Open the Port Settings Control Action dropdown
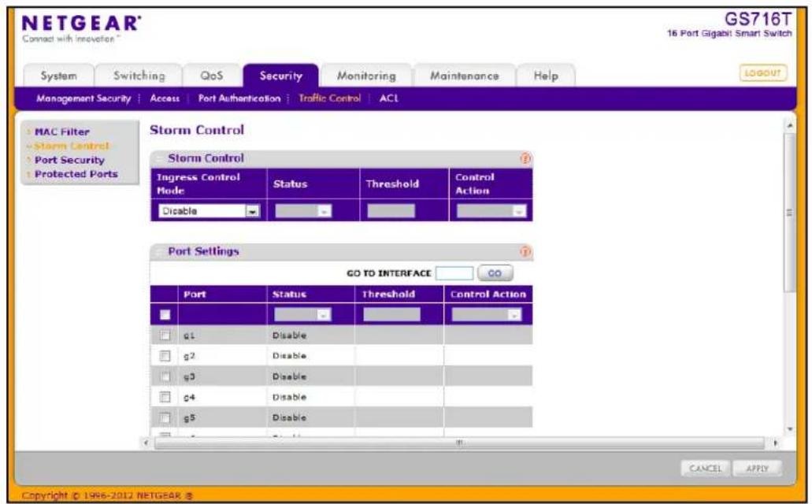The width and height of the screenshot is (812, 504). 486,314
